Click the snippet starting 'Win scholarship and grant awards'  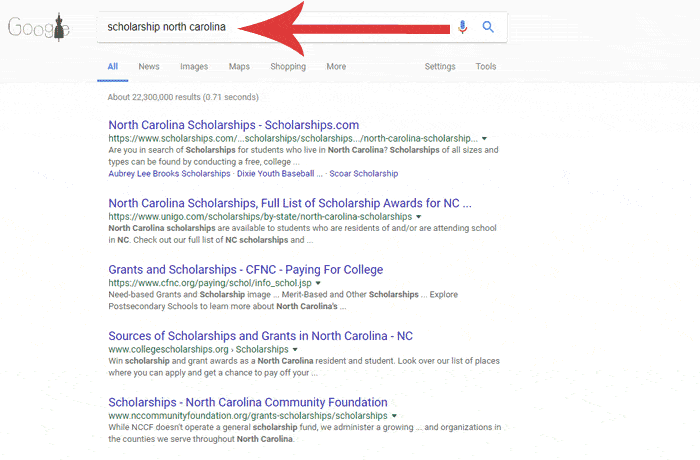[304, 367]
